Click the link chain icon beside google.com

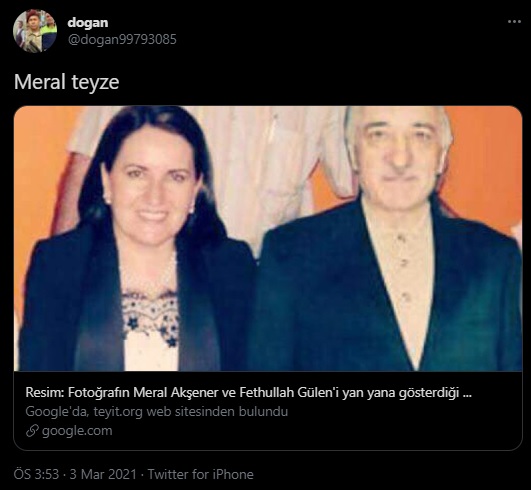32,431
